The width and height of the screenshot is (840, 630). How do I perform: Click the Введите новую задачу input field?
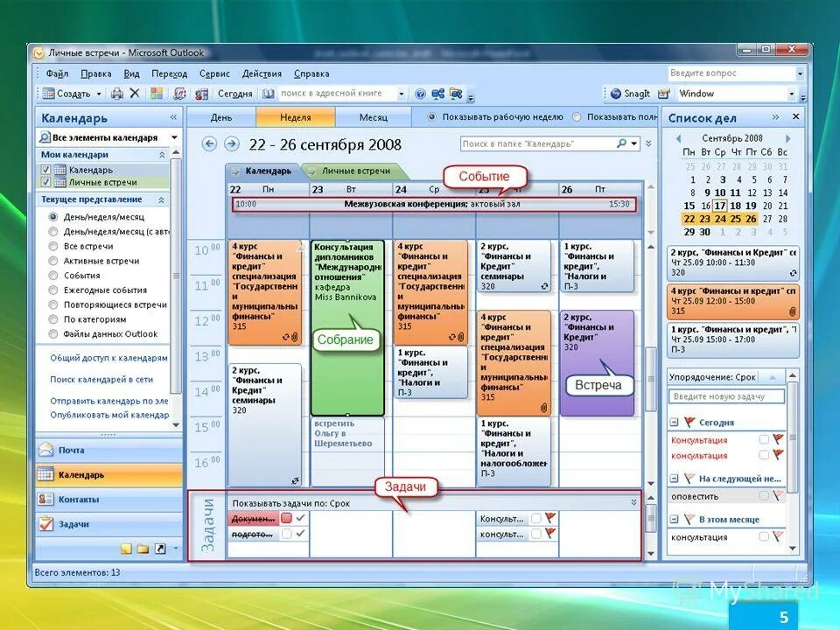click(x=726, y=396)
